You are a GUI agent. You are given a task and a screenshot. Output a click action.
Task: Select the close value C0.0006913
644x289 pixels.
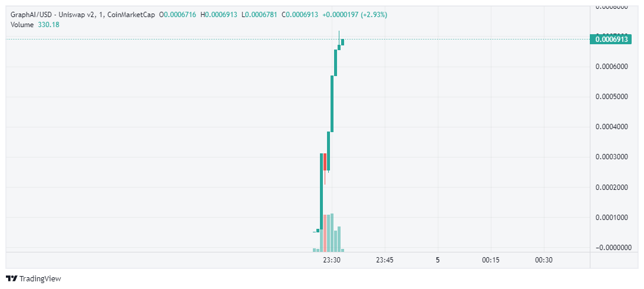coord(300,15)
